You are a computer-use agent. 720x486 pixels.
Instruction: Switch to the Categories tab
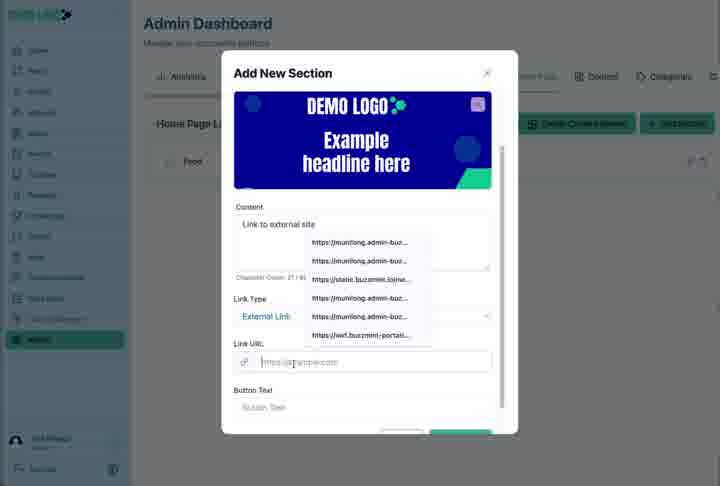(x=664, y=76)
